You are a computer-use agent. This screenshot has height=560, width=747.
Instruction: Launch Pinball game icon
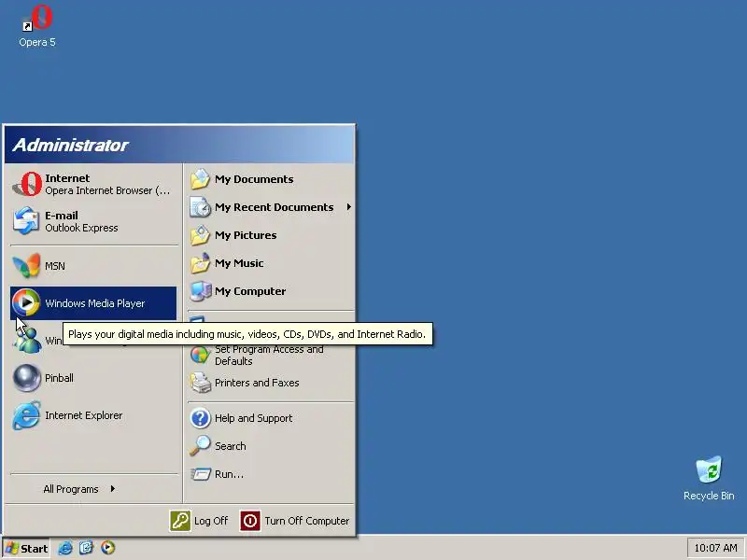27,378
